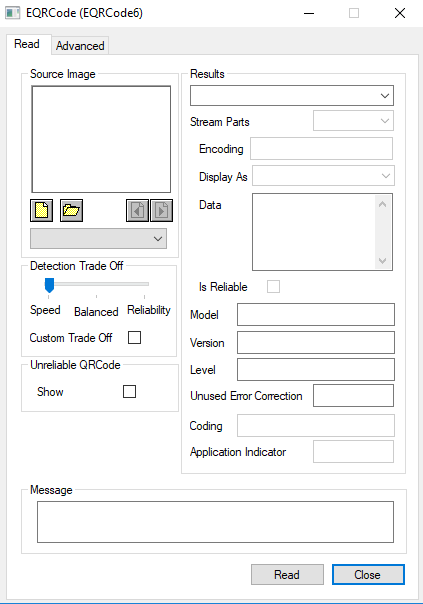Expand the Results dropdown
This screenshot has width=423, height=604.
pos(292,96)
